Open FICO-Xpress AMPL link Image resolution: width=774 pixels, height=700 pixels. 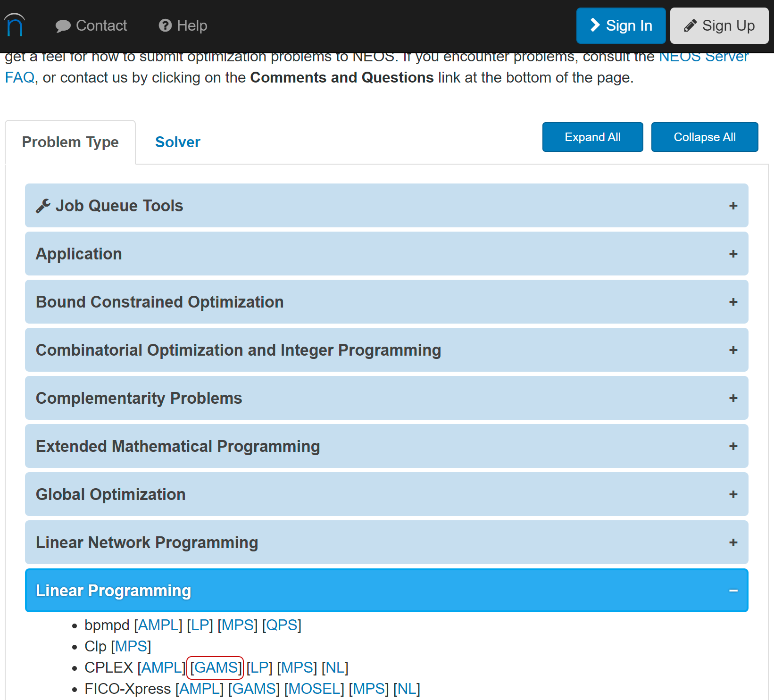pos(200,689)
